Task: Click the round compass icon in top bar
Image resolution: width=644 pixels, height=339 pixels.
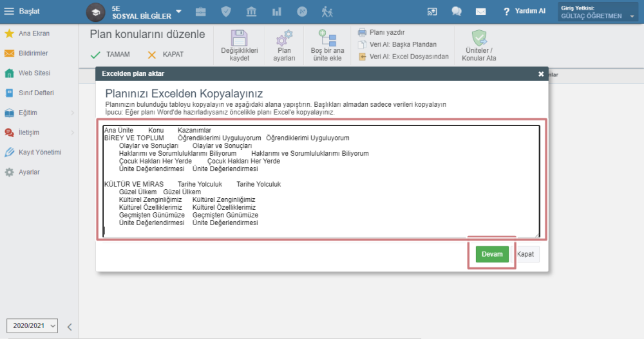Action: point(302,12)
